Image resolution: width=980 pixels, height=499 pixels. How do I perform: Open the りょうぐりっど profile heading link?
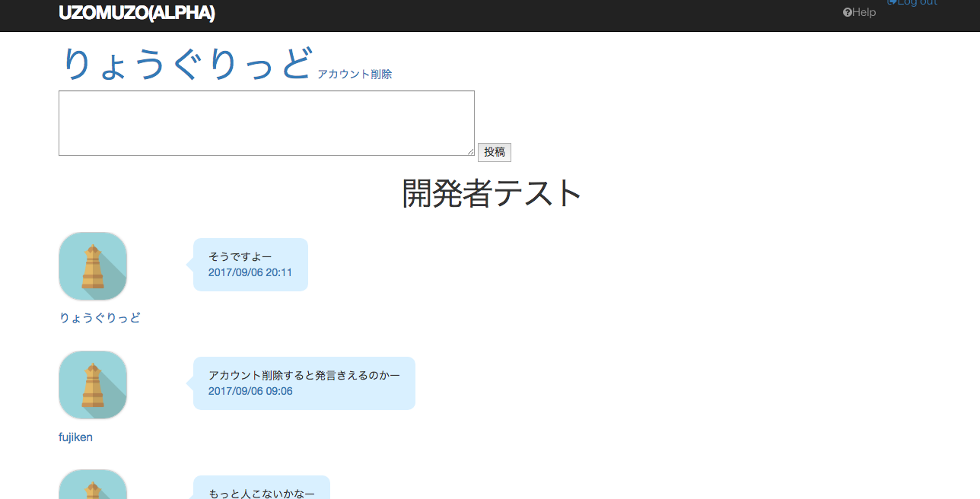pyautogui.click(x=187, y=64)
